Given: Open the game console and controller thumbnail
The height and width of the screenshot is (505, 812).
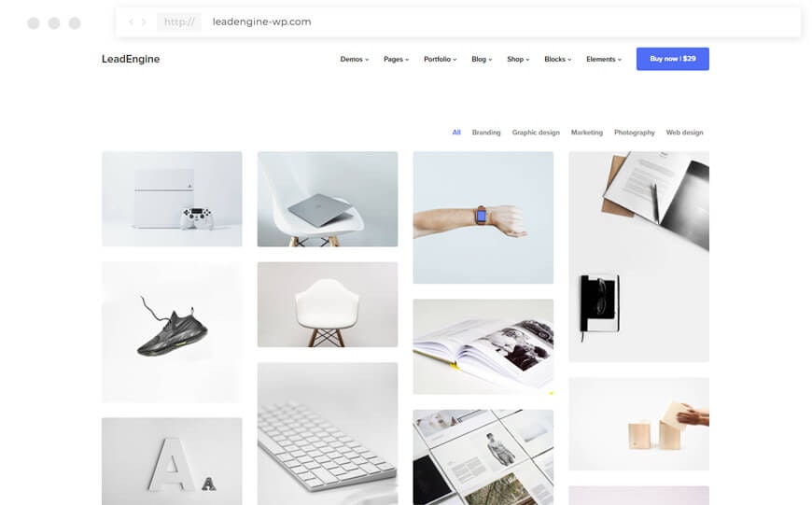Looking at the screenshot, I should click(172, 199).
